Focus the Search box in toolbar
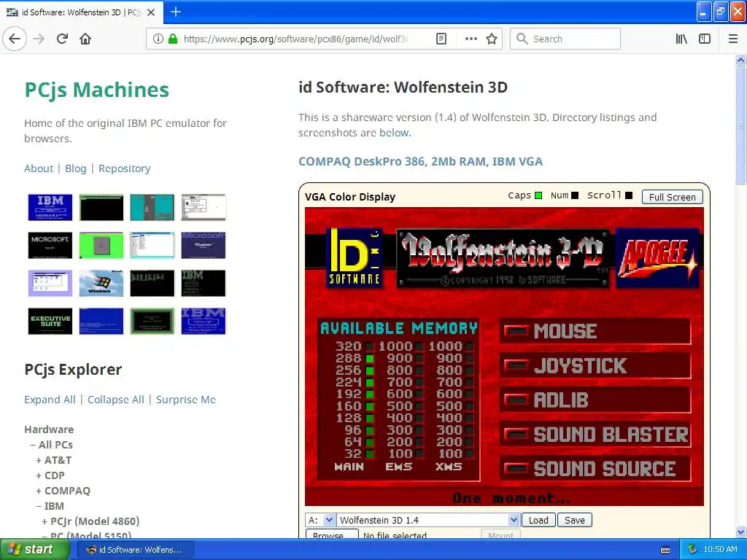 click(565, 39)
